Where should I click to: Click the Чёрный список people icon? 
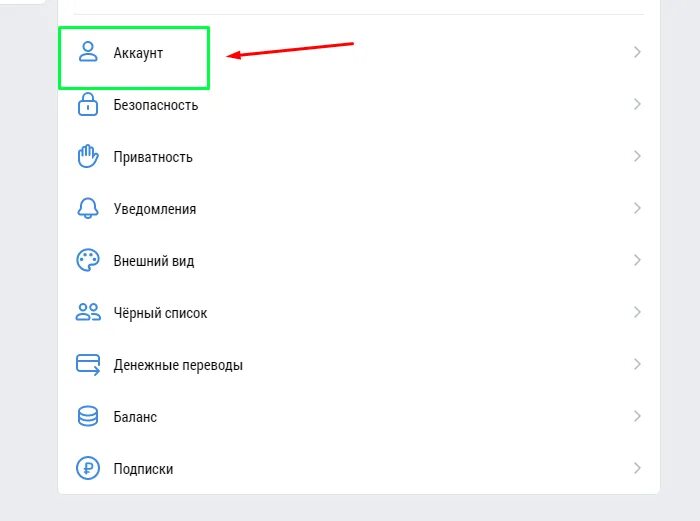[x=89, y=312]
